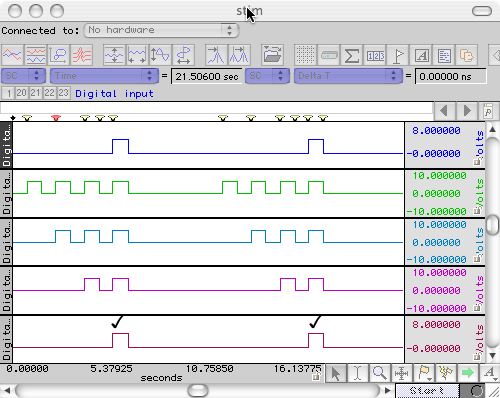Click the blue channel Digita label

point(6,145)
